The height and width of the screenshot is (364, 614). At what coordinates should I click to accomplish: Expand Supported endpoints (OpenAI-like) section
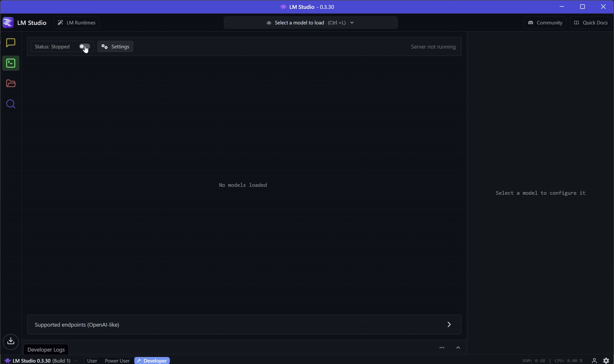tap(449, 324)
